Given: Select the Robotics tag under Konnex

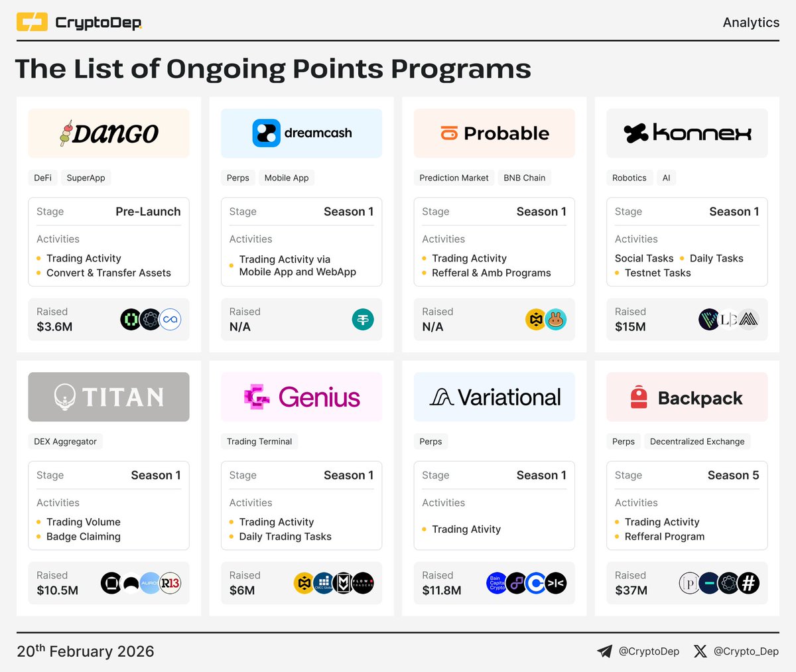Looking at the screenshot, I should coord(630,178).
